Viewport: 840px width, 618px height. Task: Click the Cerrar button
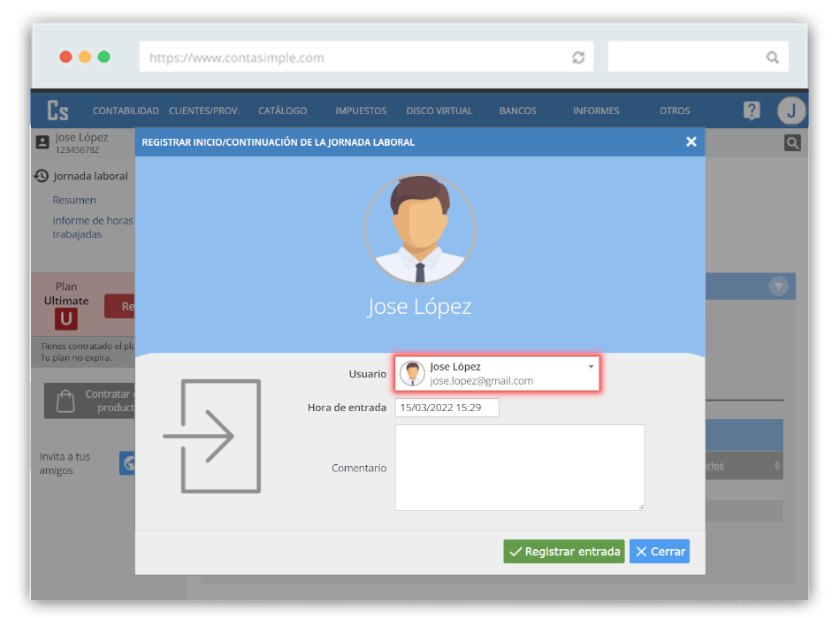(660, 551)
